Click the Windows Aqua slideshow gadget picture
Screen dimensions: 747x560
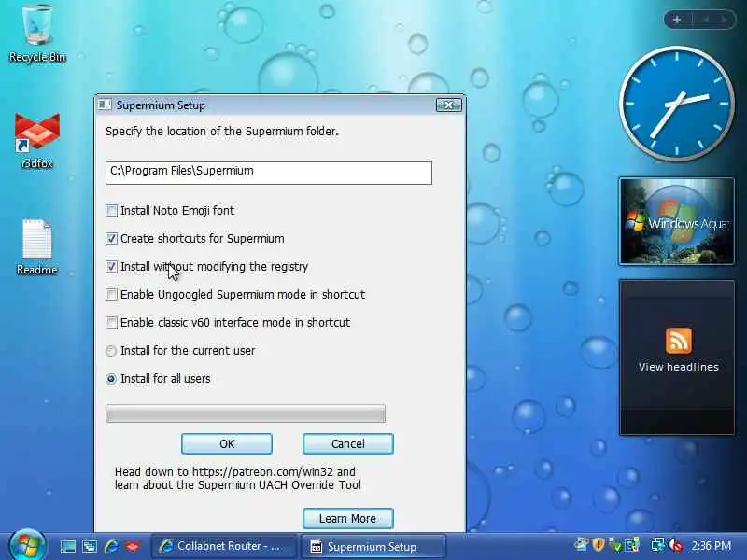676,221
